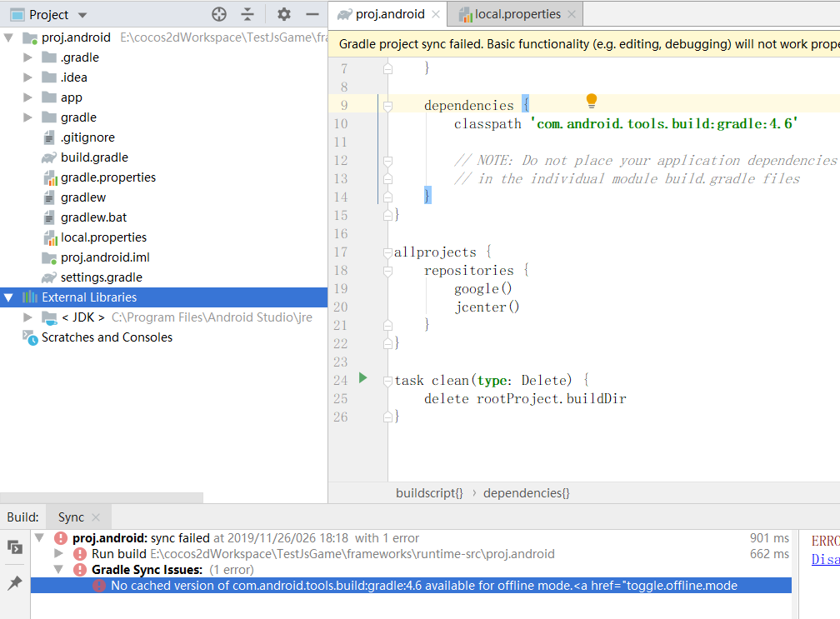Screen dimensions: 840x619
Task: Select gradle.properties file
Action: tap(107, 177)
